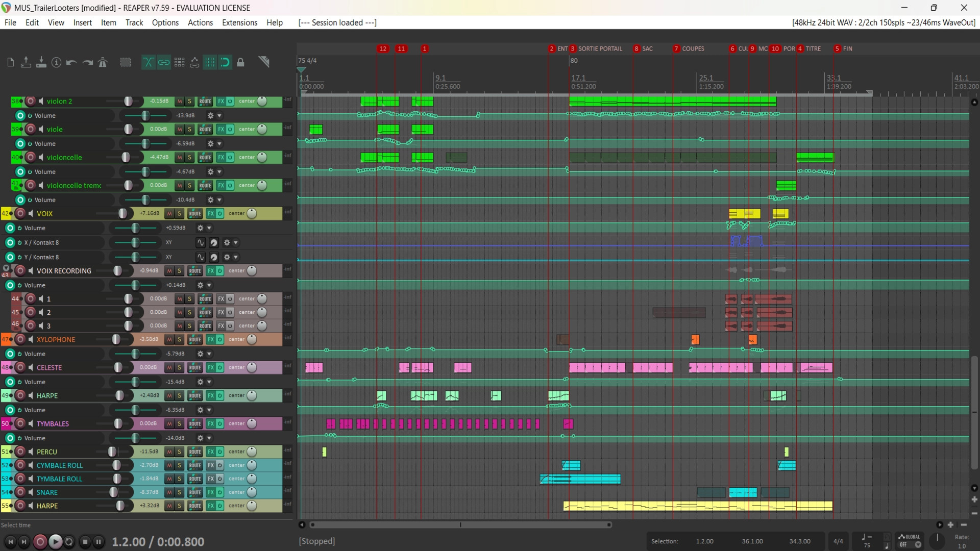Click the playback Rate knob
This screenshot has height=551, width=980.
pos(937,541)
